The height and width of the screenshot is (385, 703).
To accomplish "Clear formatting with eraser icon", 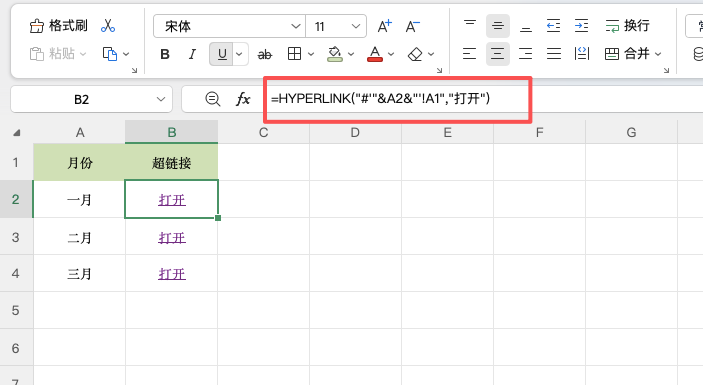I will click(x=415, y=54).
